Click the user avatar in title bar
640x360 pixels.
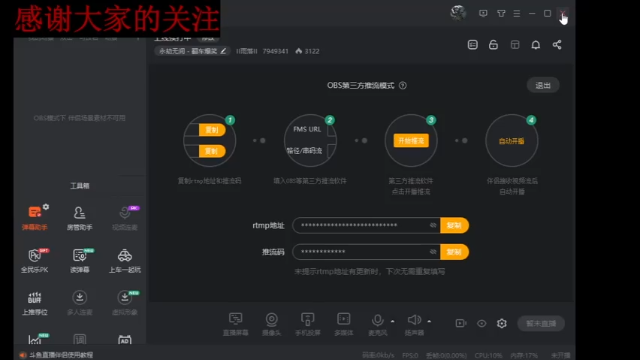pos(458,13)
